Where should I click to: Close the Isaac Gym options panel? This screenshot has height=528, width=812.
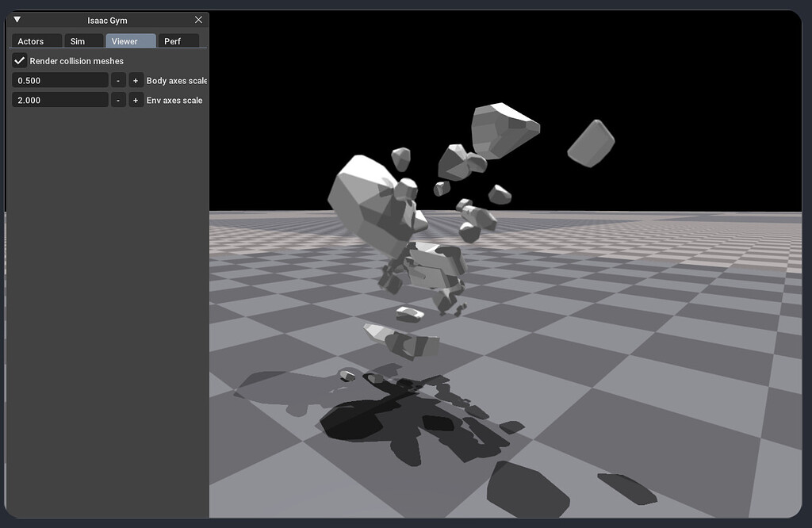198,20
